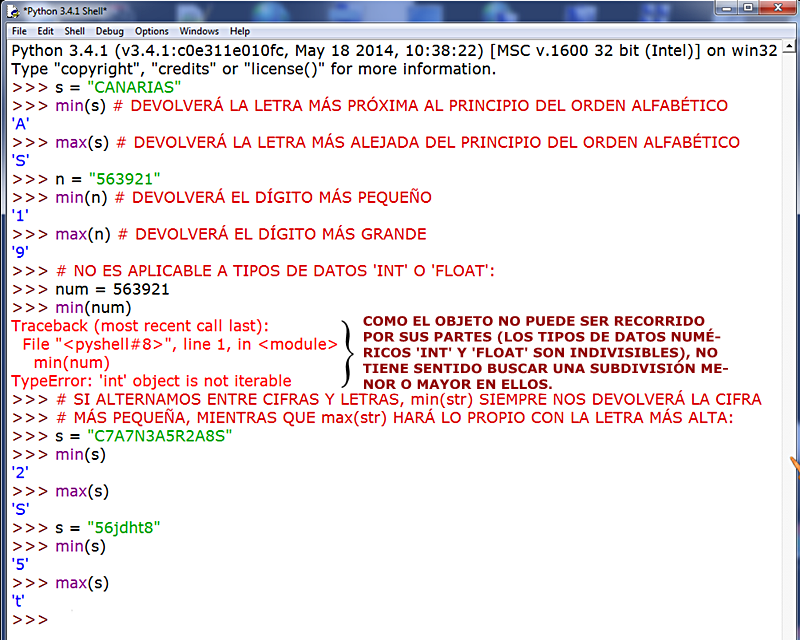The image size is (800, 640).
Task: Maximize the Python Shell window
Action: [x=748, y=9]
